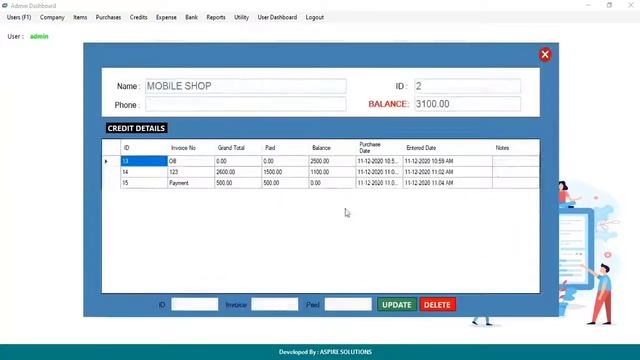Click invoice cell OB in first row

[x=191, y=161]
